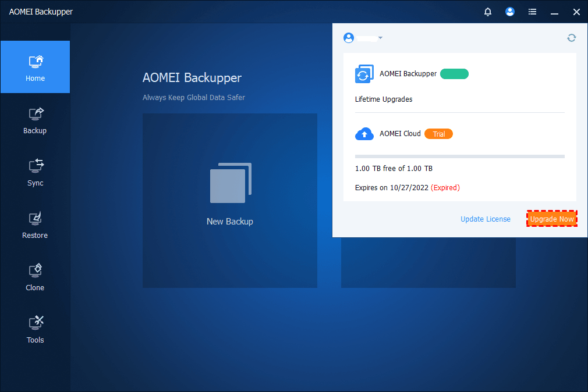Open the Tools section

pos(35,330)
